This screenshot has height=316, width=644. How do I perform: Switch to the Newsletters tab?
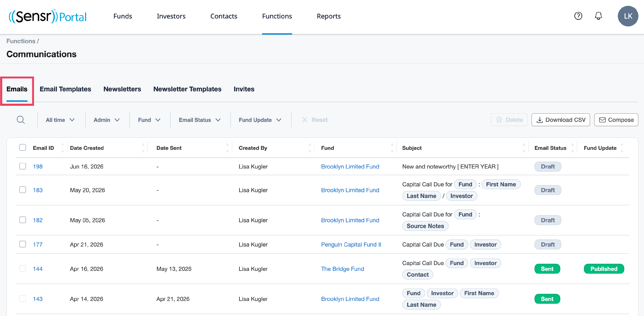coord(122,89)
